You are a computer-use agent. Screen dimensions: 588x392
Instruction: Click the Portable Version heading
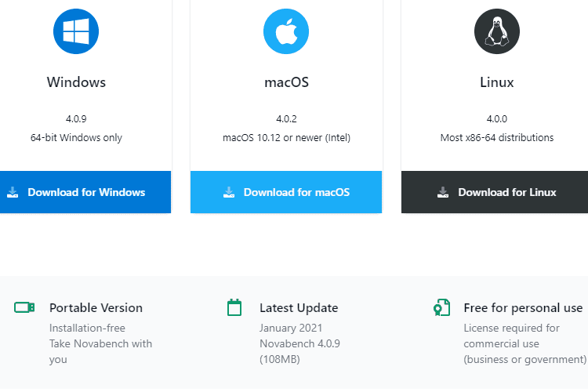coord(96,308)
